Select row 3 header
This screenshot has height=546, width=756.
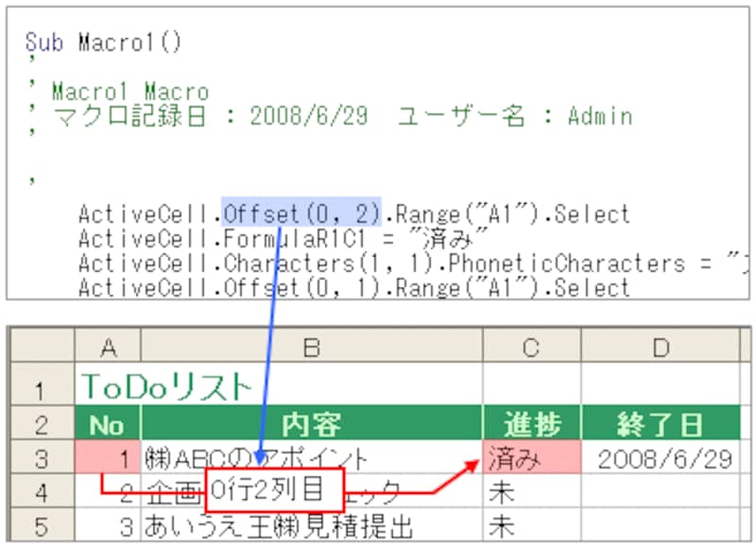click(x=42, y=459)
